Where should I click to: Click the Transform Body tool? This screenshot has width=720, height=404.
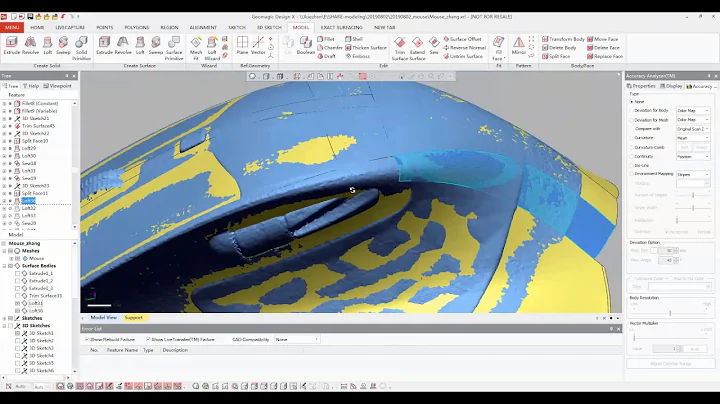pos(563,39)
